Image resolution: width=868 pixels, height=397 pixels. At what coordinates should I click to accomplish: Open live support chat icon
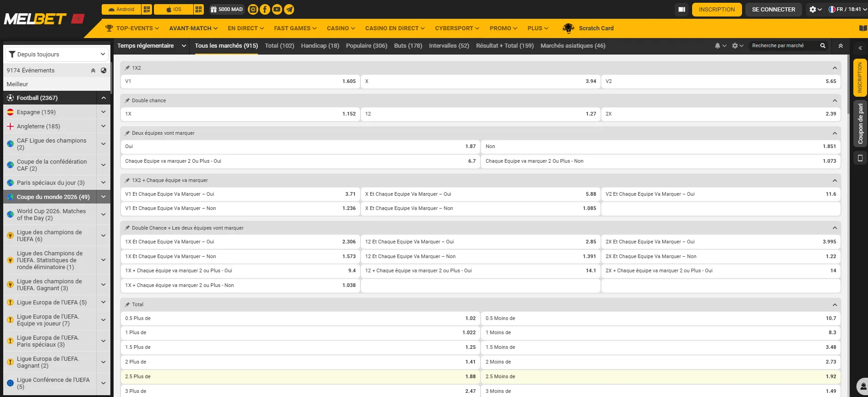coord(863,386)
